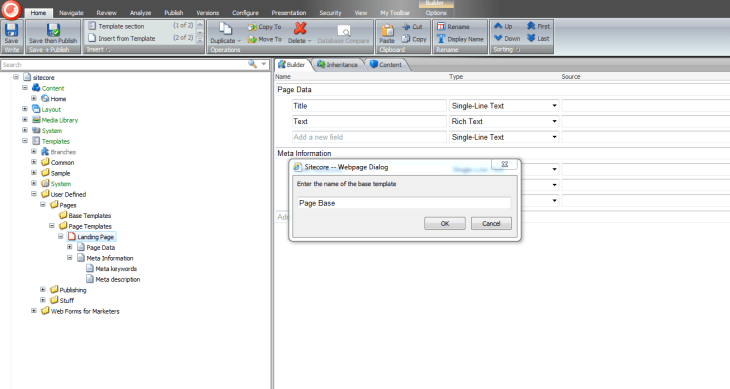Screen dimensions: 730x389
Task: Click the search magnifier icon
Action: tap(252, 64)
